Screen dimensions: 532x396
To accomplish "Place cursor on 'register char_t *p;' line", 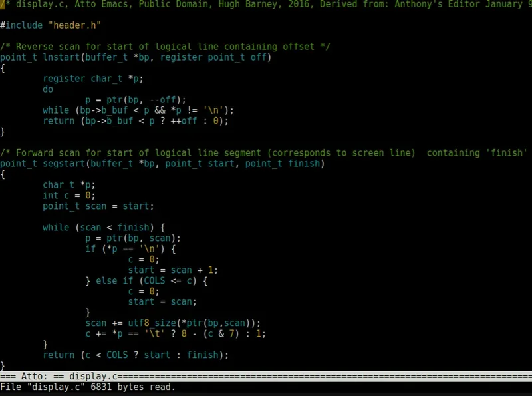I will pyautogui.click(x=93, y=79).
